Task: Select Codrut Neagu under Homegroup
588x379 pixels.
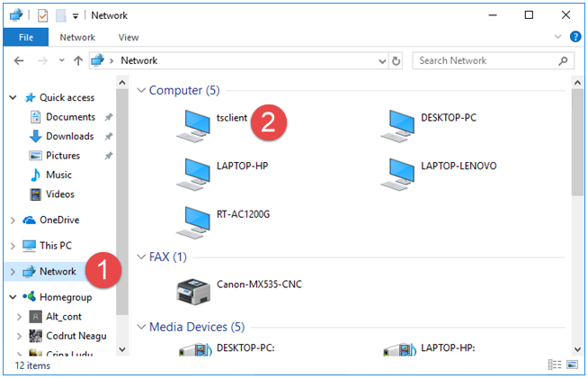Action: coord(76,336)
